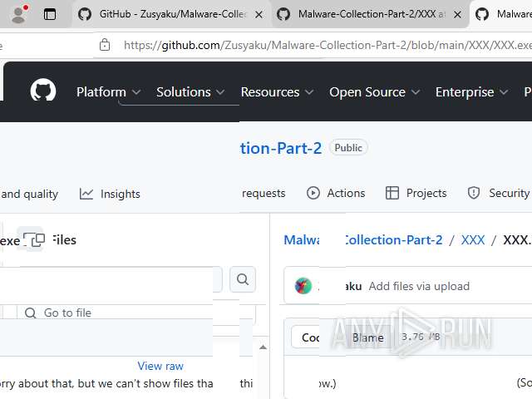Expand the Enterprise menu
This screenshot has height=399, width=532.
471,92
